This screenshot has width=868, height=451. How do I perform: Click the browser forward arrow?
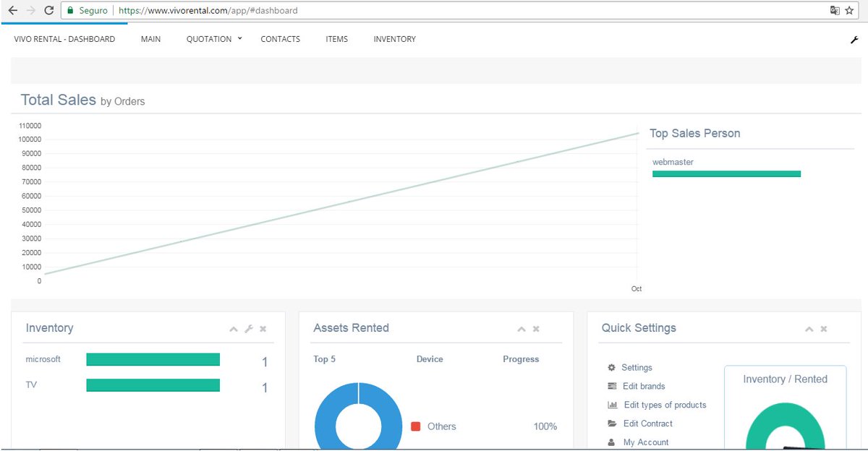coord(30,11)
